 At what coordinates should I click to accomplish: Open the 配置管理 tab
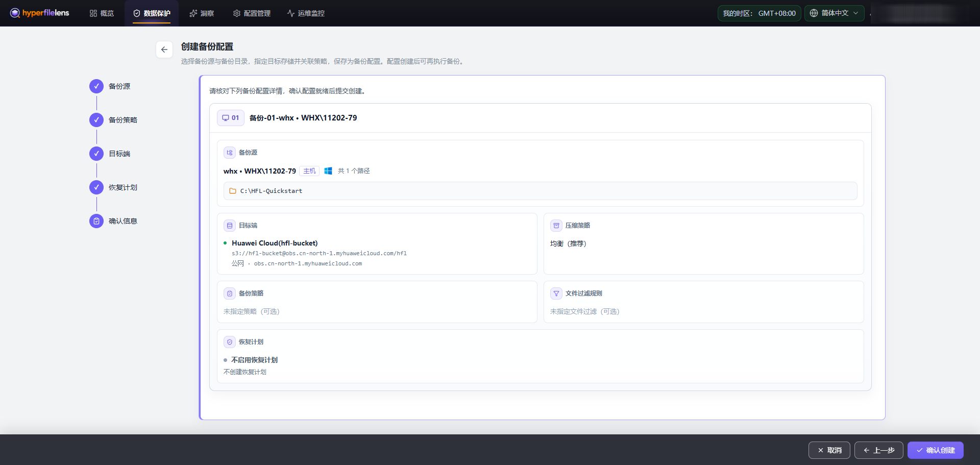[x=252, y=13]
